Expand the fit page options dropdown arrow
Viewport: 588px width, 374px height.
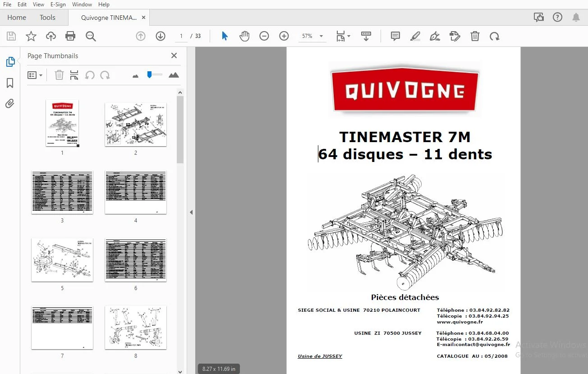pyautogui.click(x=349, y=37)
